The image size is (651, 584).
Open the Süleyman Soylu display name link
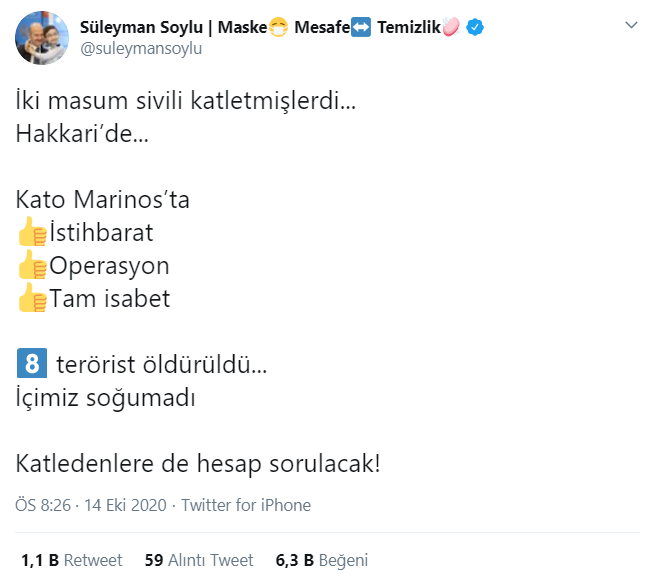coord(172,27)
